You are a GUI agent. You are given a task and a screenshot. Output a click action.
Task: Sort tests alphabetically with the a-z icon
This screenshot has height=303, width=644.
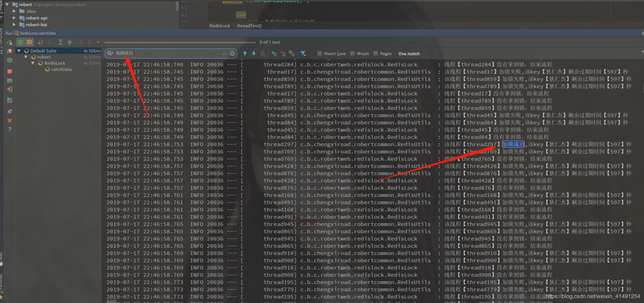(40, 42)
